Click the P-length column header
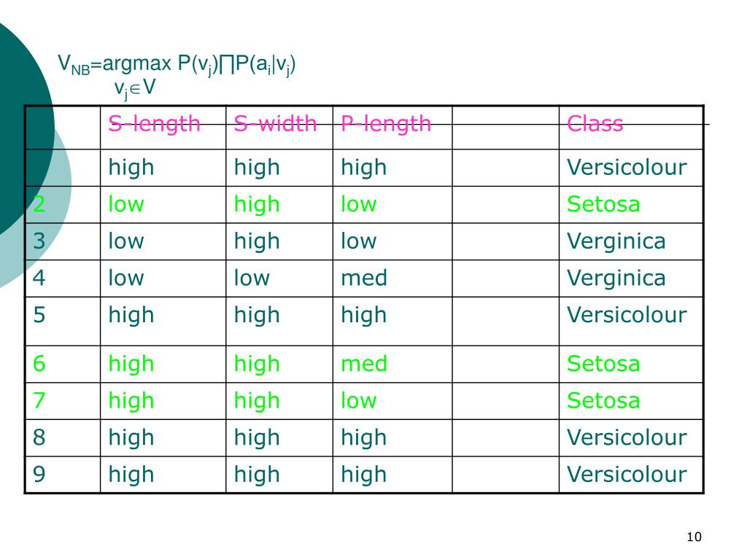747x560 pixels. click(x=386, y=124)
